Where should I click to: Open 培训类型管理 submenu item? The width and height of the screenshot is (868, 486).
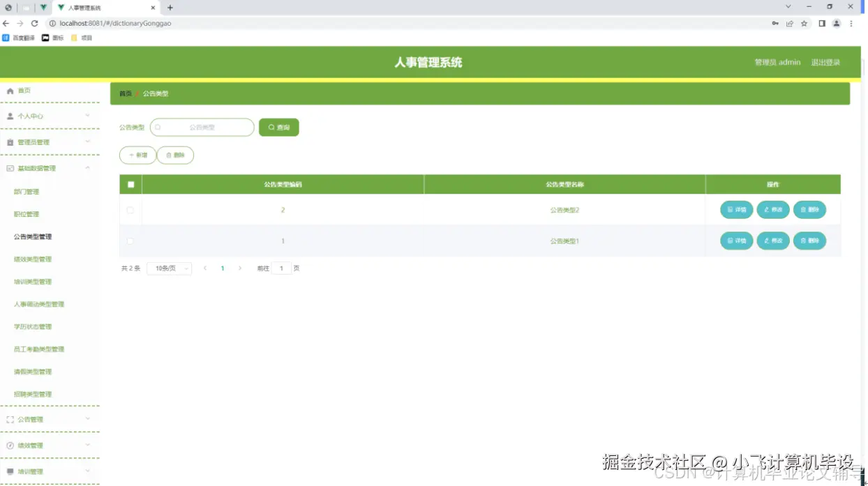pos(33,282)
